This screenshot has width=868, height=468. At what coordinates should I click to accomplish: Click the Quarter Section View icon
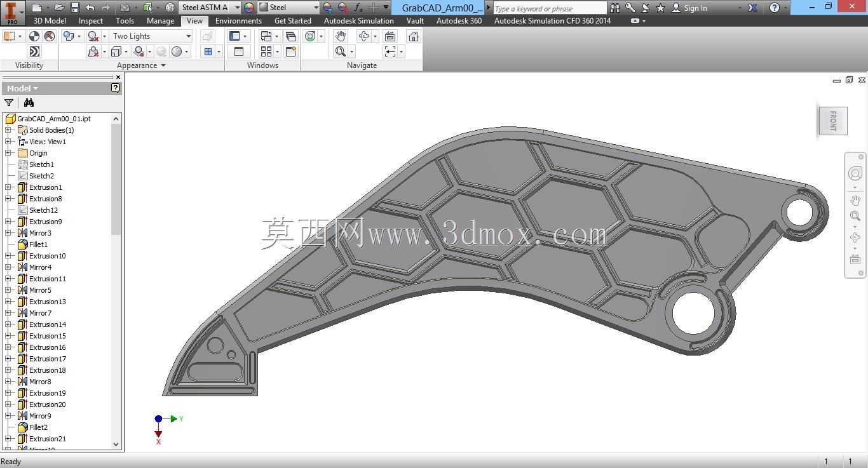pyautogui.click(x=208, y=51)
